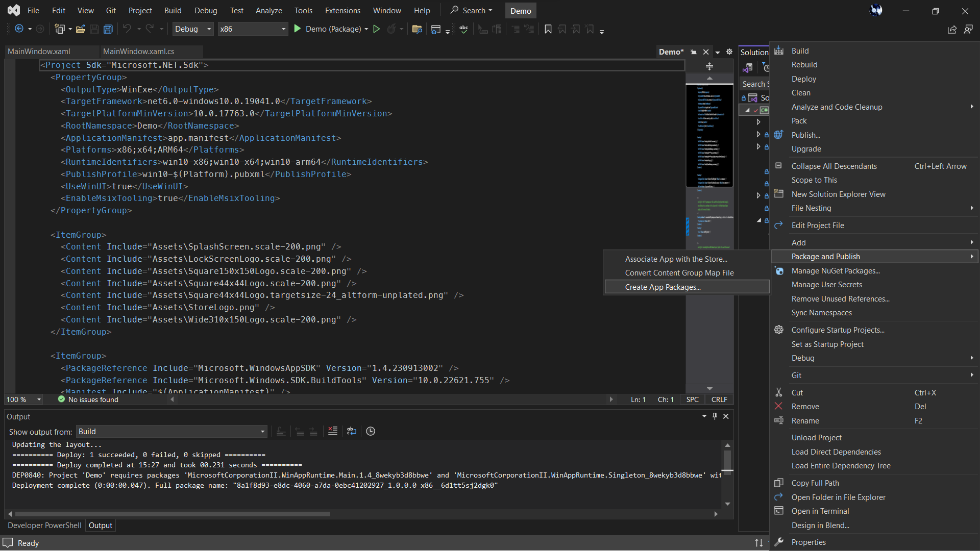Toggle word wrap in Output panel

(x=352, y=431)
